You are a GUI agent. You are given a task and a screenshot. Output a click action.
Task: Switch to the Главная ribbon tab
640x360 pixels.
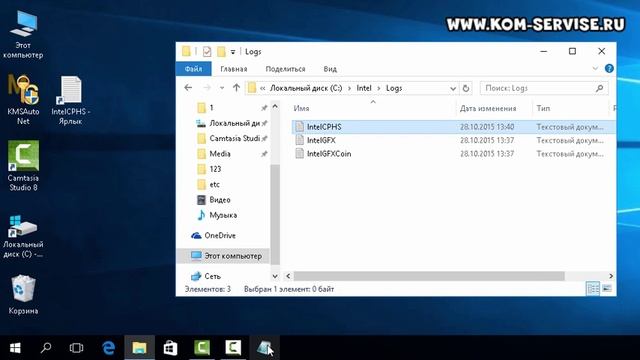234,69
